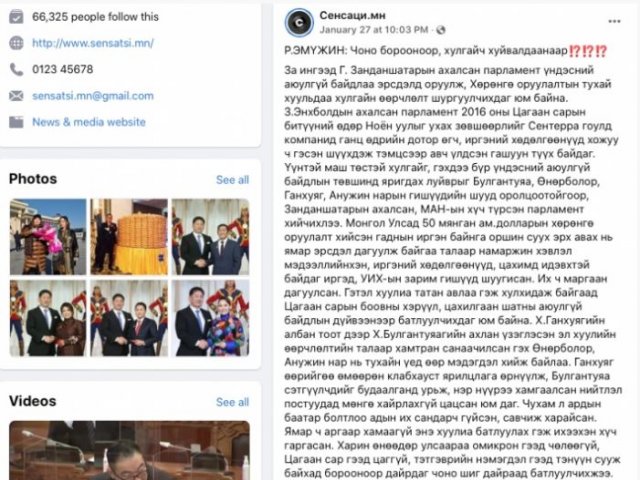Screen dimensions: 640x480
Task: Open the photo with woman in colorful patterned deel
Action: [210, 318]
